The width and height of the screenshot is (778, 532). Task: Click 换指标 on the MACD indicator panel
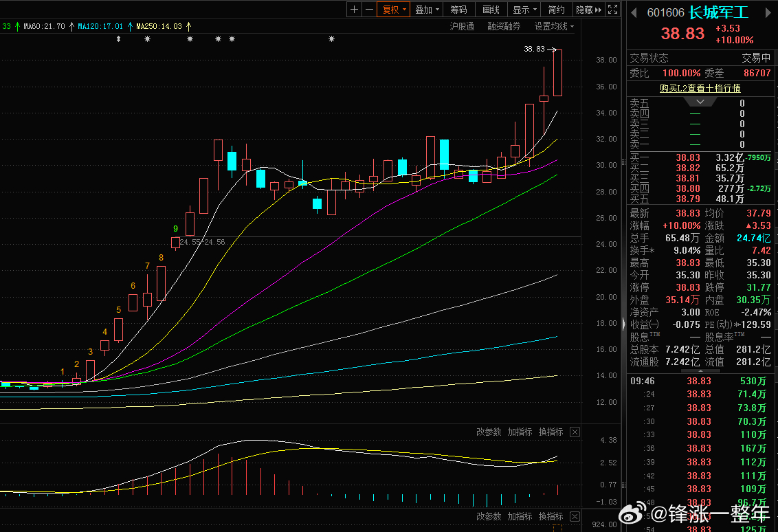pos(551,432)
